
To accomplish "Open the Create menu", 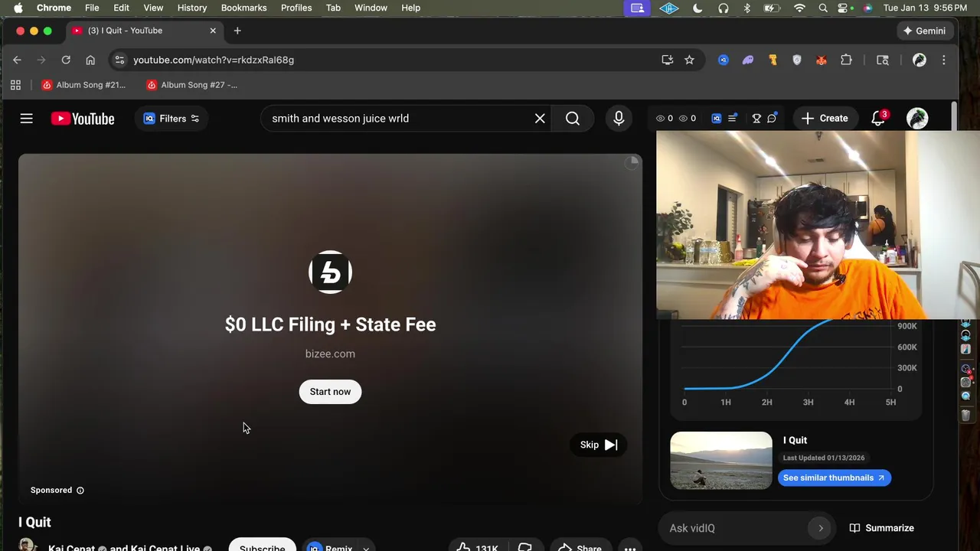I will [x=825, y=119].
